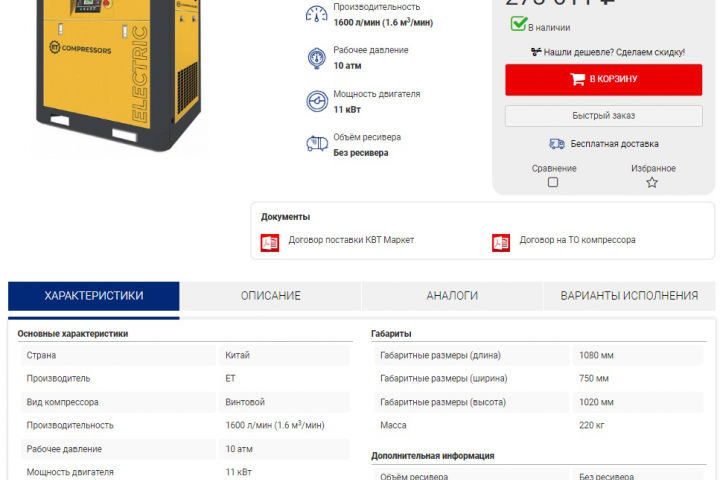Click the productivity gauge icon
This screenshot has height=480, width=720.
(316, 14)
